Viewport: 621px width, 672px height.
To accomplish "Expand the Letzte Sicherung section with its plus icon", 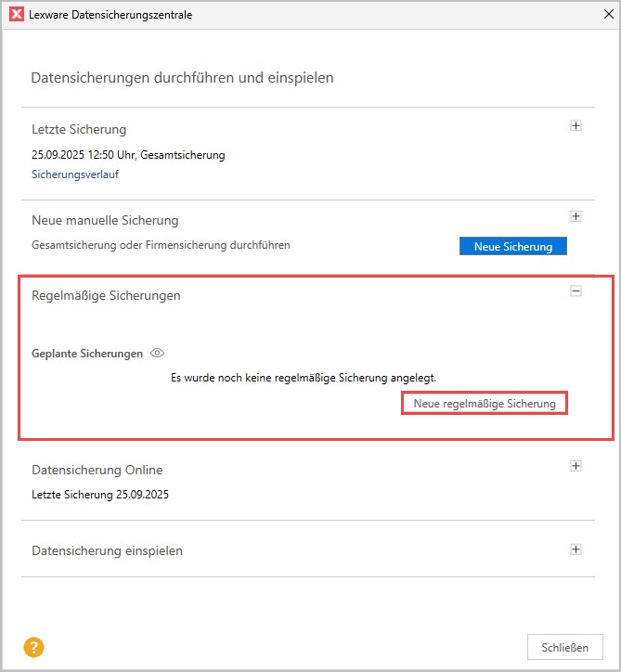I will point(576,126).
